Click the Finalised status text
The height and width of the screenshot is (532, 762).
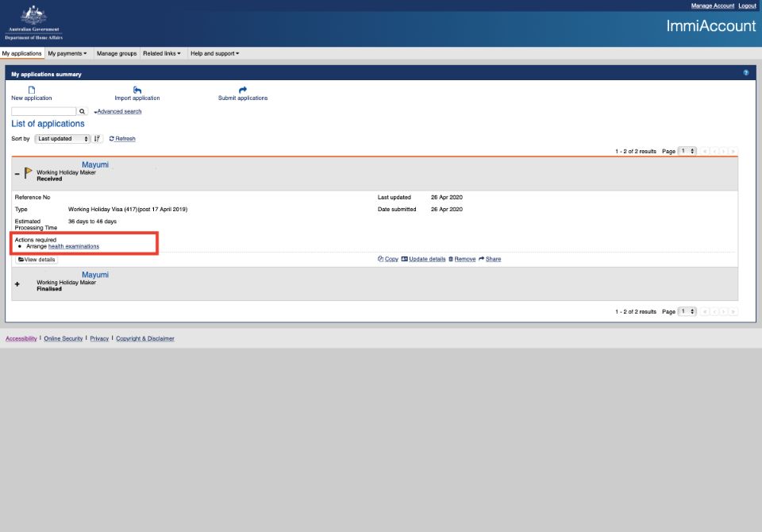[x=49, y=289]
